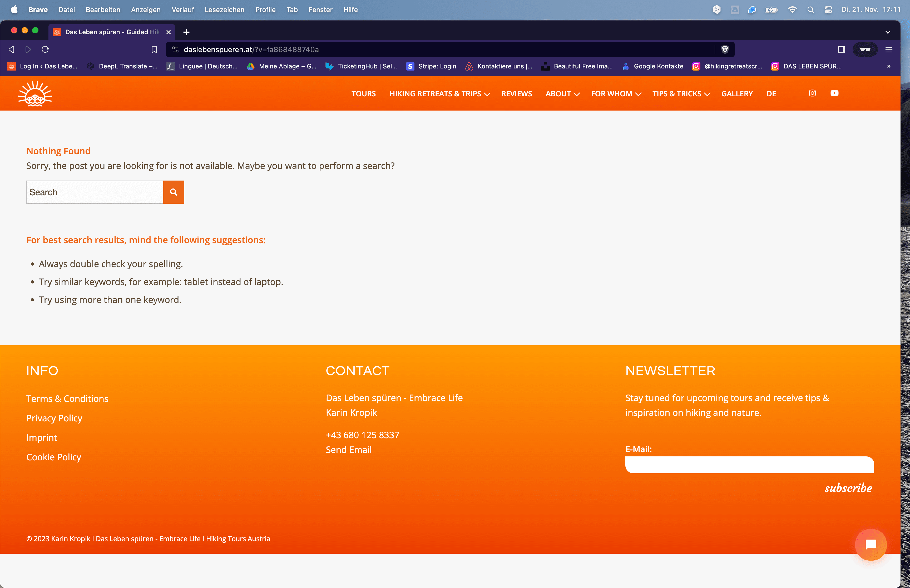This screenshot has width=910, height=588.
Task: Open the Stripe: Login bookmark
Action: tap(432, 66)
